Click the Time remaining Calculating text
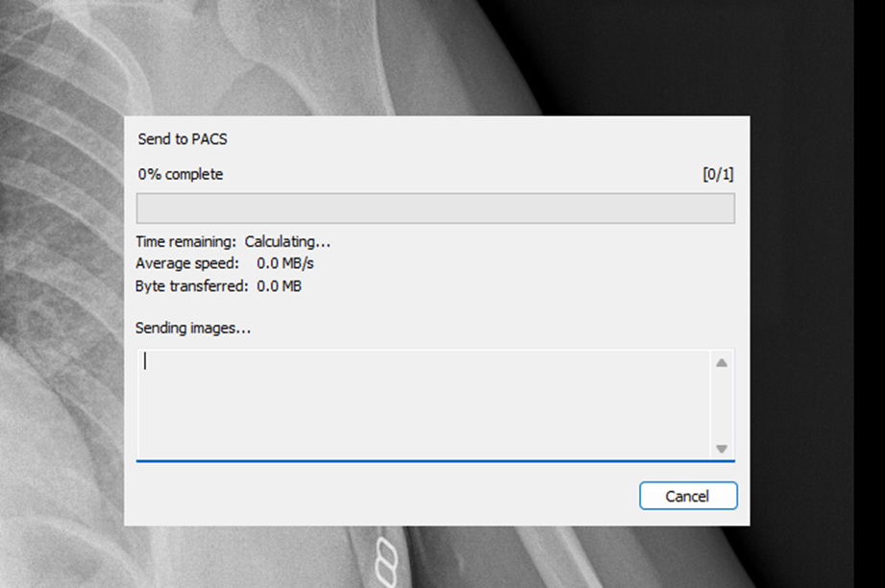Screen dimensions: 885x588 (234, 242)
